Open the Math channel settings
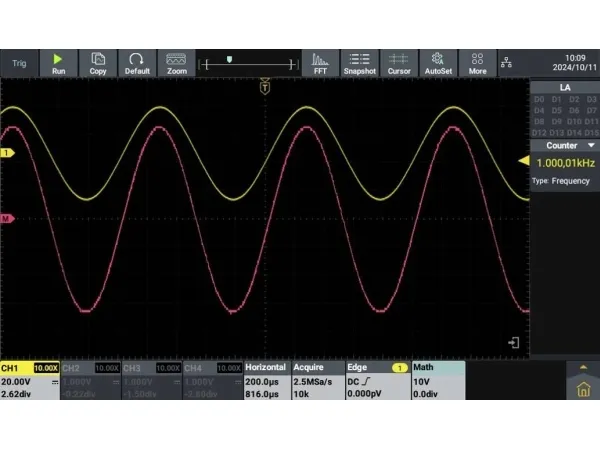The width and height of the screenshot is (600, 450). (x=437, y=381)
